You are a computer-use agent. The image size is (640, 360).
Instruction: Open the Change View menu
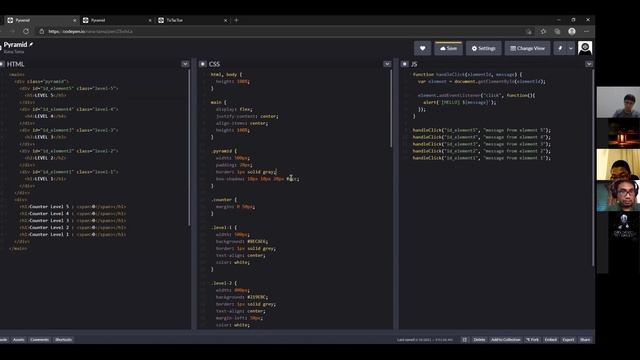pos(527,48)
